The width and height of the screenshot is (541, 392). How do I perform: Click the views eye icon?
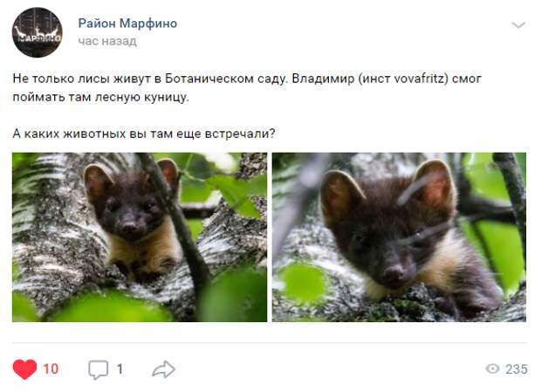point(492,369)
